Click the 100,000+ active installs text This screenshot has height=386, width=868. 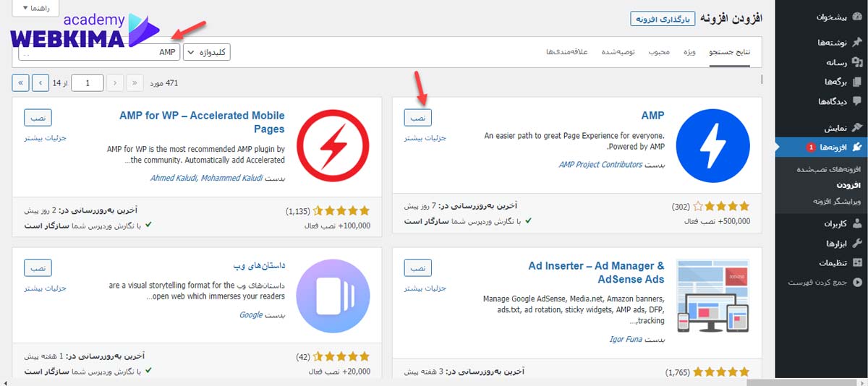pyautogui.click(x=337, y=226)
